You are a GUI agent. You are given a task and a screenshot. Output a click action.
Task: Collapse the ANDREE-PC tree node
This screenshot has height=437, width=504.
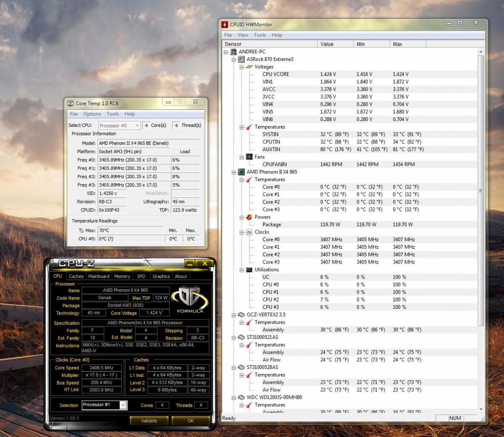(x=226, y=52)
